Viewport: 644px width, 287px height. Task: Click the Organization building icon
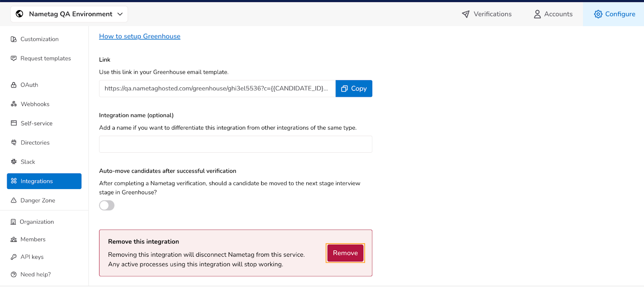point(13,222)
